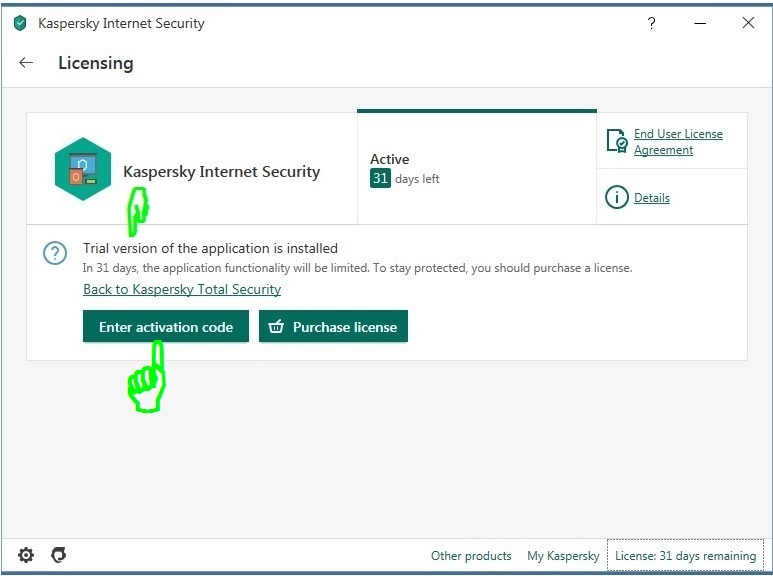The height and width of the screenshot is (576, 773).
Task: Click the hexagonal Kaspersky Internet Security product icon
Action: tap(83, 169)
